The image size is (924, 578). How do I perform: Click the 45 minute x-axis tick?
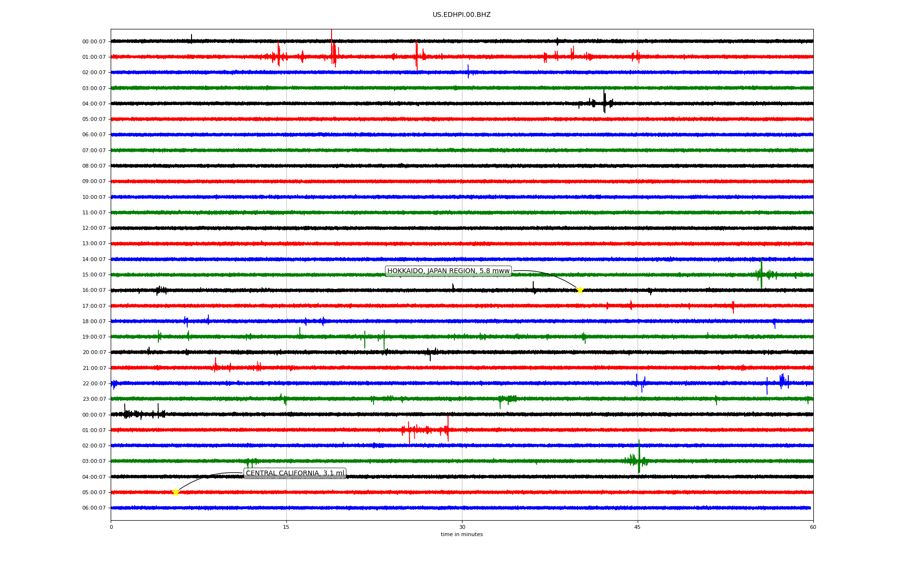(x=638, y=527)
